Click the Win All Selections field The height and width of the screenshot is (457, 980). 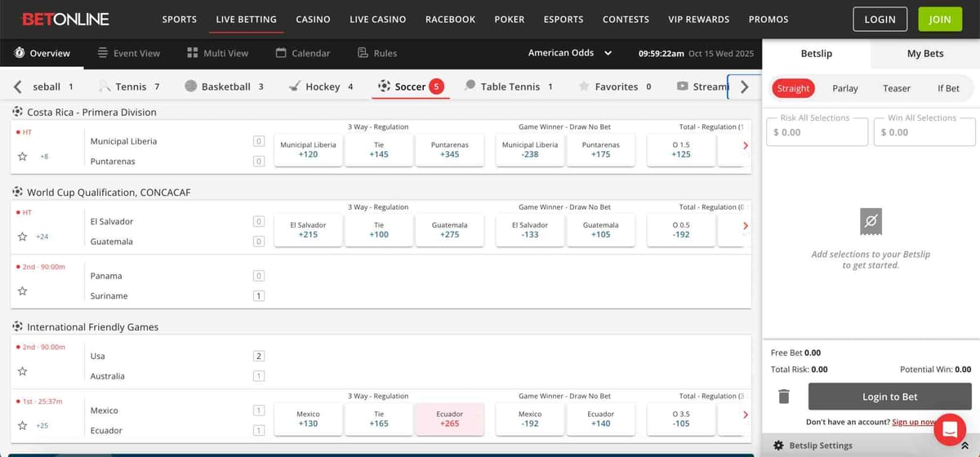click(924, 131)
